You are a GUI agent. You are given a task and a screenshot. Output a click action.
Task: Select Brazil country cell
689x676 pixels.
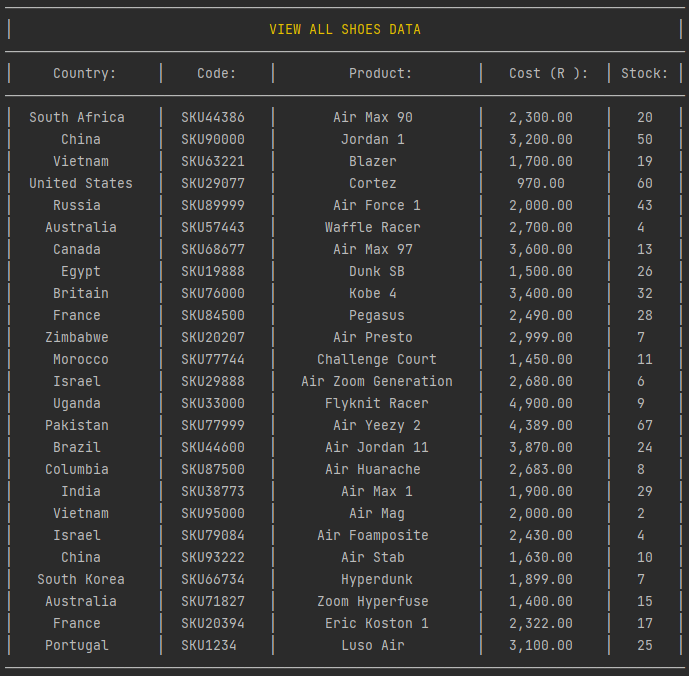[77, 447]
